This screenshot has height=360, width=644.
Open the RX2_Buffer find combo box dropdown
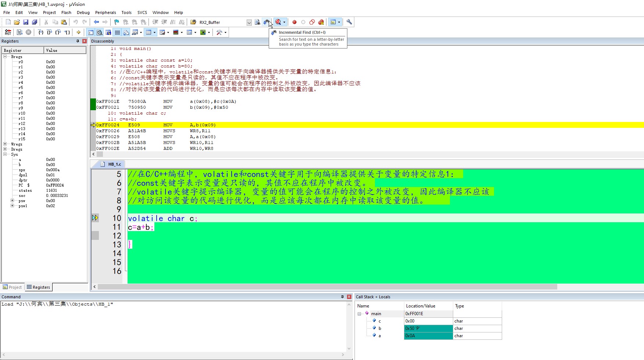pyautogui.click(x=249, y=22)
